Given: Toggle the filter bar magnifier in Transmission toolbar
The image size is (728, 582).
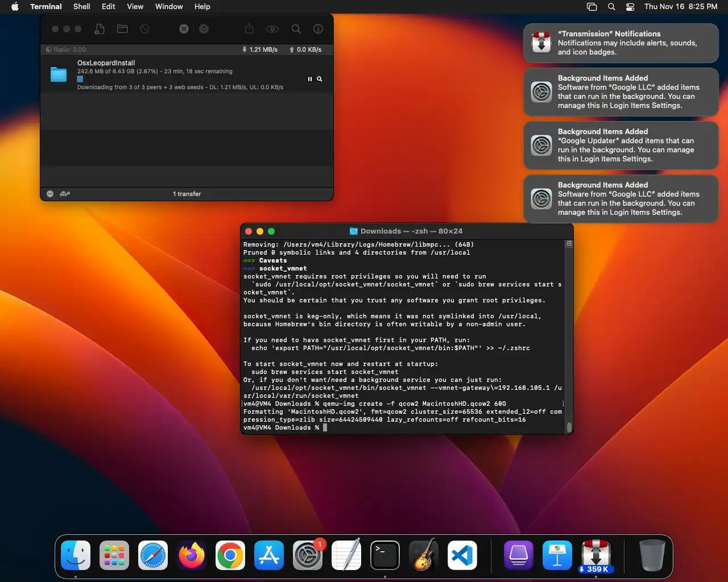Looking at the screenshot, I should [x=296, y=29].
